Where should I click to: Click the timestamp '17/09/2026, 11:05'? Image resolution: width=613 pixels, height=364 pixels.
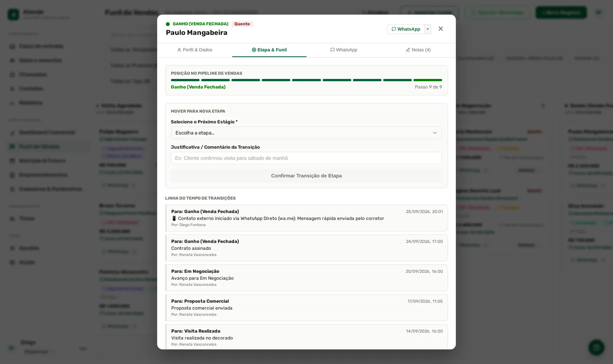tap(425, 301)
